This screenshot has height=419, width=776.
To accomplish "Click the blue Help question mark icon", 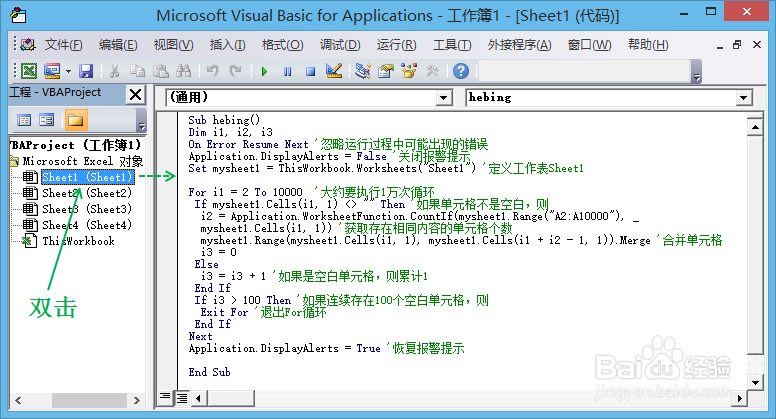I will pos(461,71).
